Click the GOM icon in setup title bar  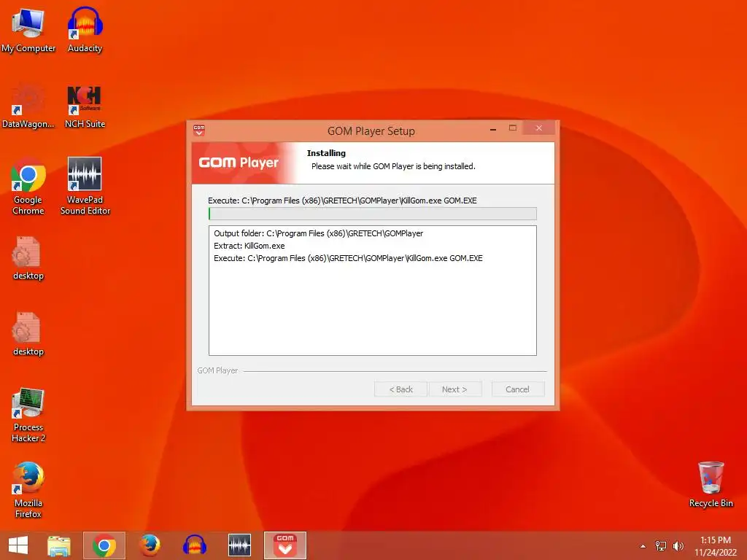click(x=199, y=130)
